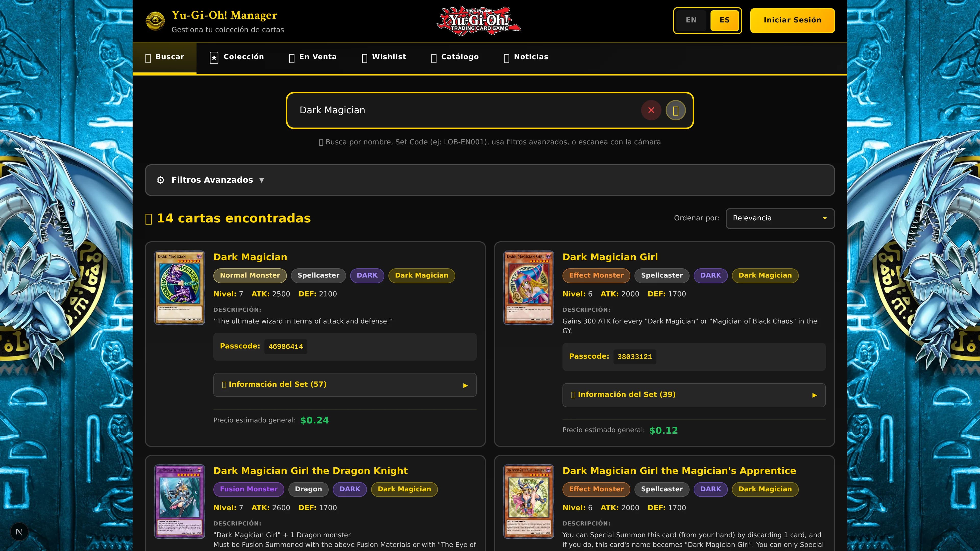Click passcode 46986414
Image resolution: width=980 pixels, height=551 pixels.
(286, 346)
